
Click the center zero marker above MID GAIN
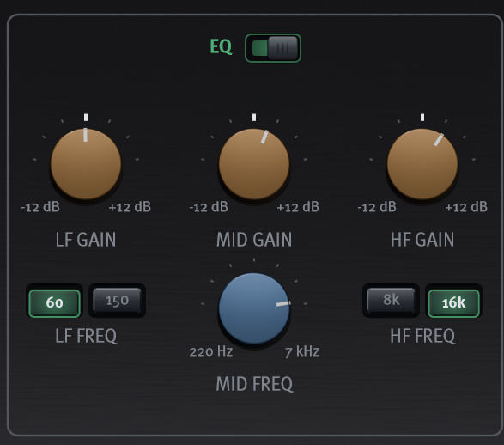click(254, 118)
